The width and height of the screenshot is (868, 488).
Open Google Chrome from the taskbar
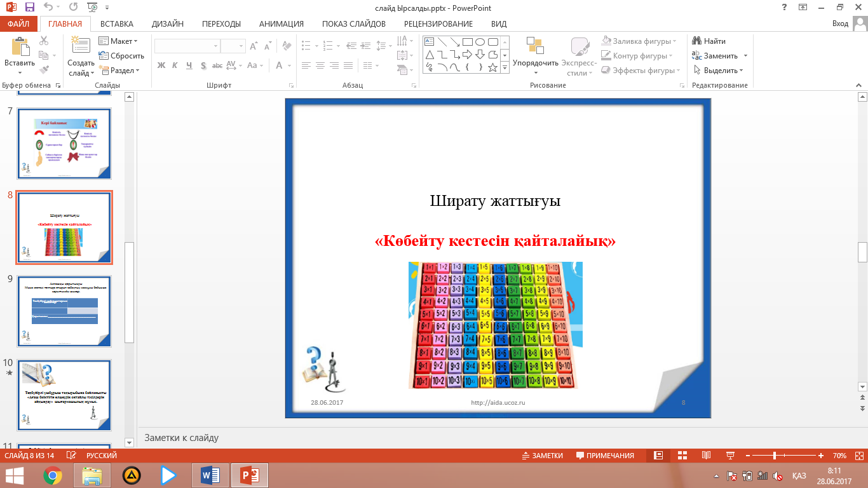[53, 475]
